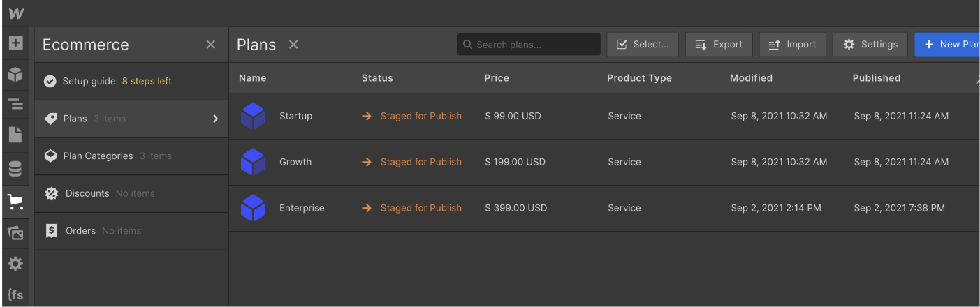
Task: Open Discounts in Ecommerce panel
Action: (87, 193)
